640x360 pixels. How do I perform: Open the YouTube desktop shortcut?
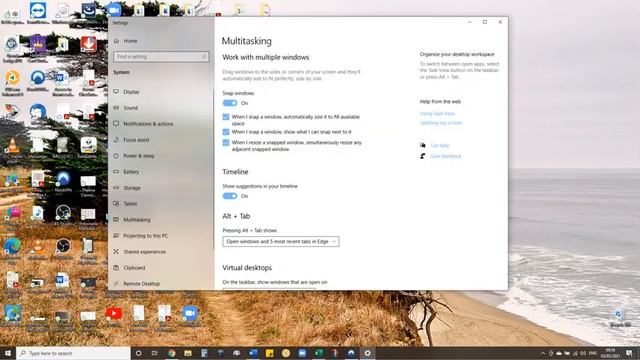pos(113,317)
